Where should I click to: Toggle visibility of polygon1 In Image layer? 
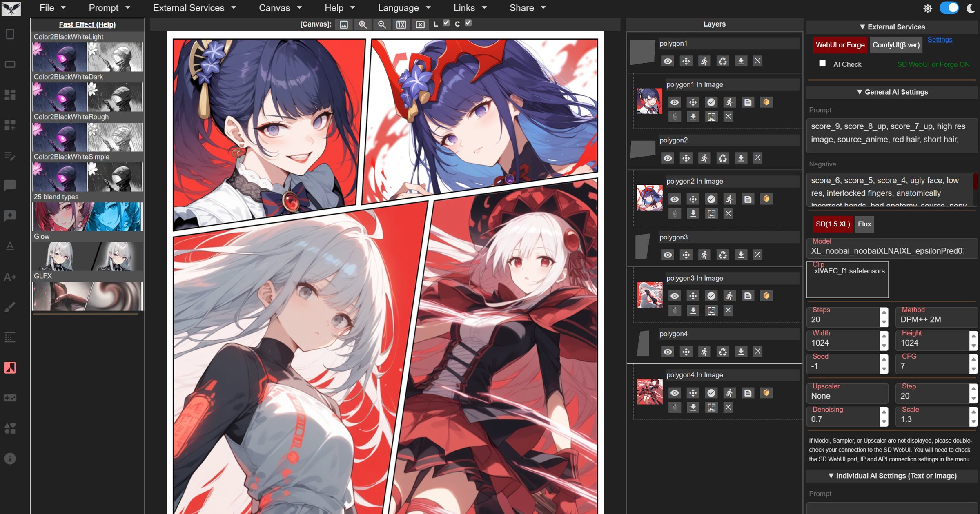(x=674, y=102)
